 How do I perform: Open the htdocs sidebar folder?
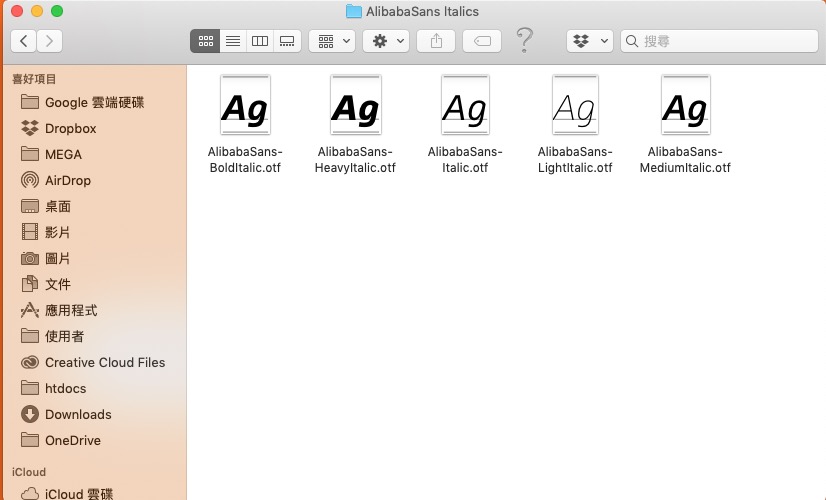(x=94, y=388)
